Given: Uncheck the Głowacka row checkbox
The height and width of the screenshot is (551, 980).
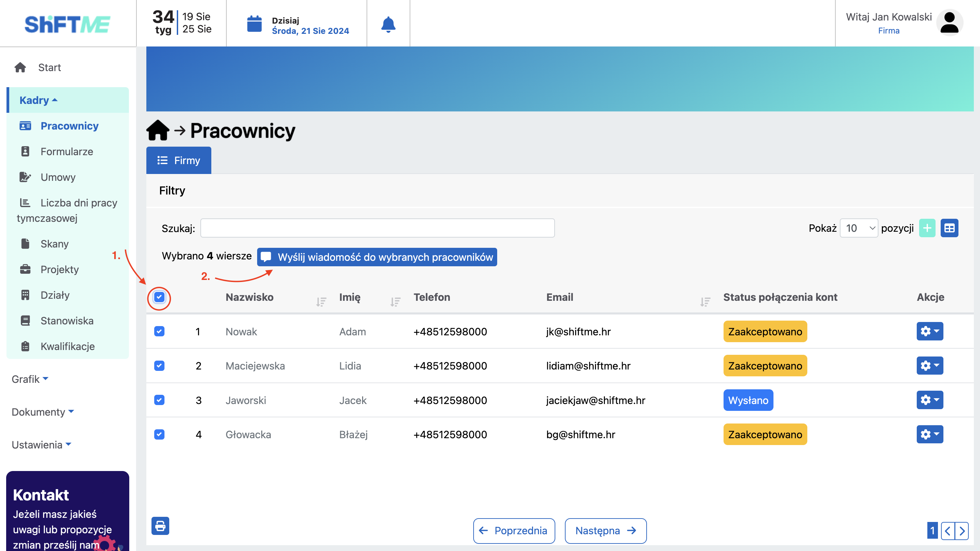Looking at the screenshot, I should (x=159, y=434).
